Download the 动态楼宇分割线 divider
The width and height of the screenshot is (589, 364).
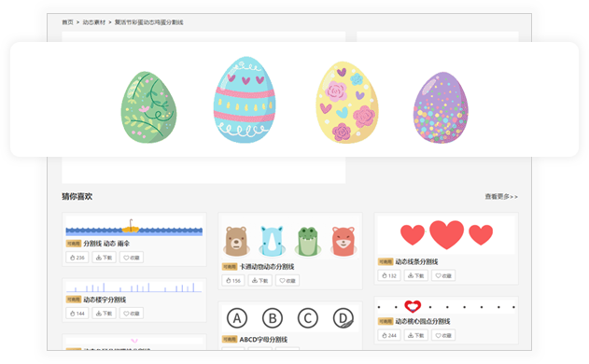(104, 314)
